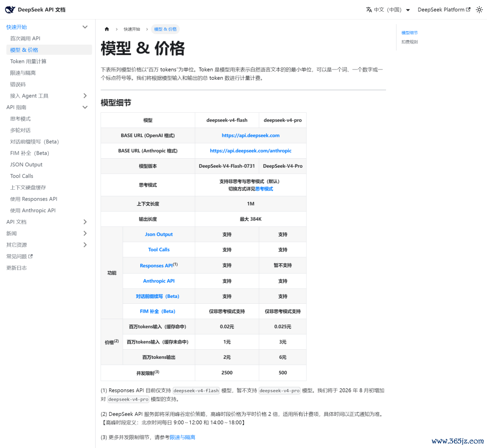487x448 pixels.
Task: Click DeepSeek API 文档 site title
Action: click(41, 9)
